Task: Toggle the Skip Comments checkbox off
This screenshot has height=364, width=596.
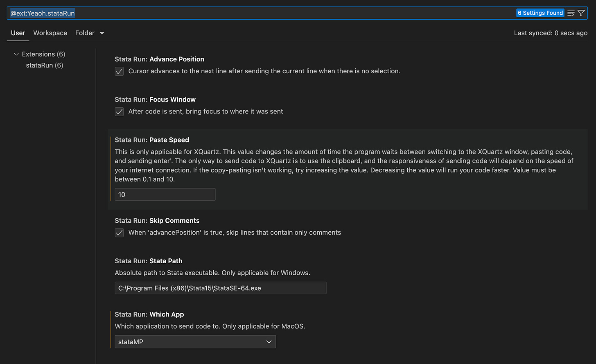Action: tap(119, 233)
